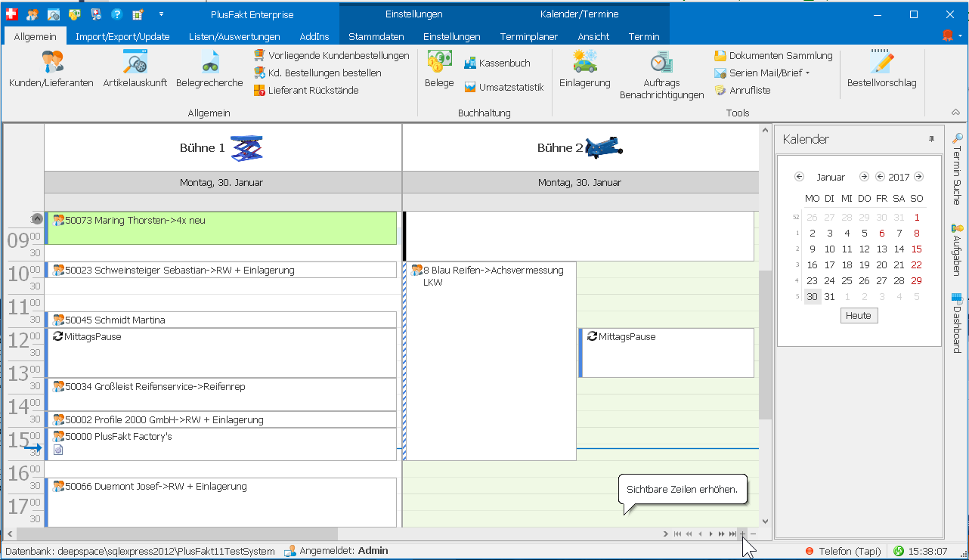The image size is (969, 560).
Task: Open the Ansicht tab
Action: 593,36
